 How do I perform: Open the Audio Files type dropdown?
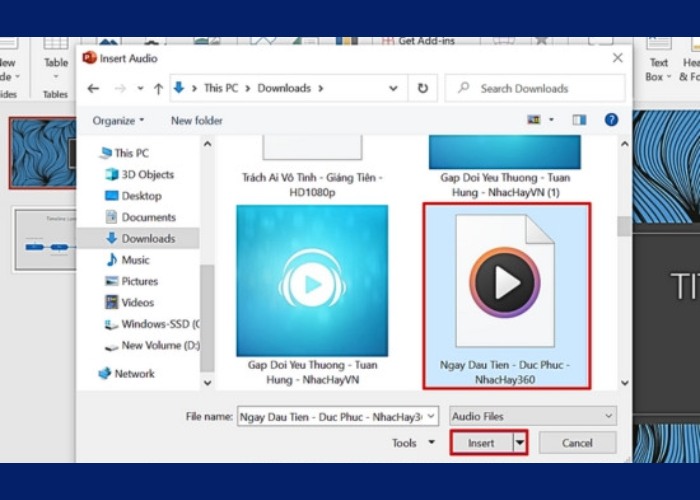coord(533,416)
